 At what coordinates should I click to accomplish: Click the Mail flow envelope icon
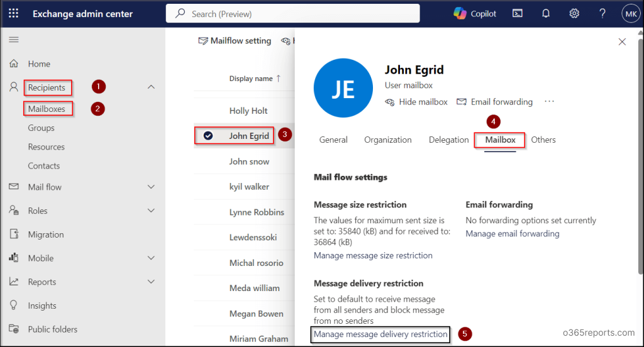coord(14,187)
